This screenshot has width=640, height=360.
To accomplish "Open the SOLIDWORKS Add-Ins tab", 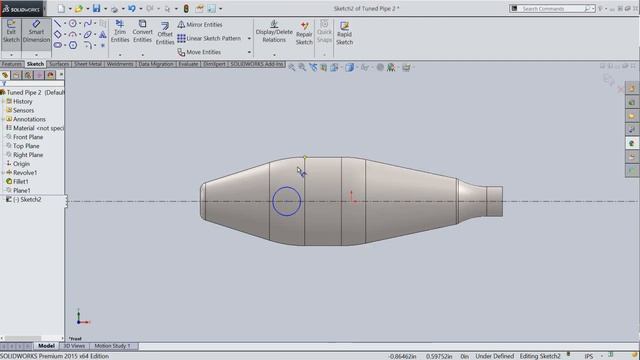I will click(x=257, y=64).
